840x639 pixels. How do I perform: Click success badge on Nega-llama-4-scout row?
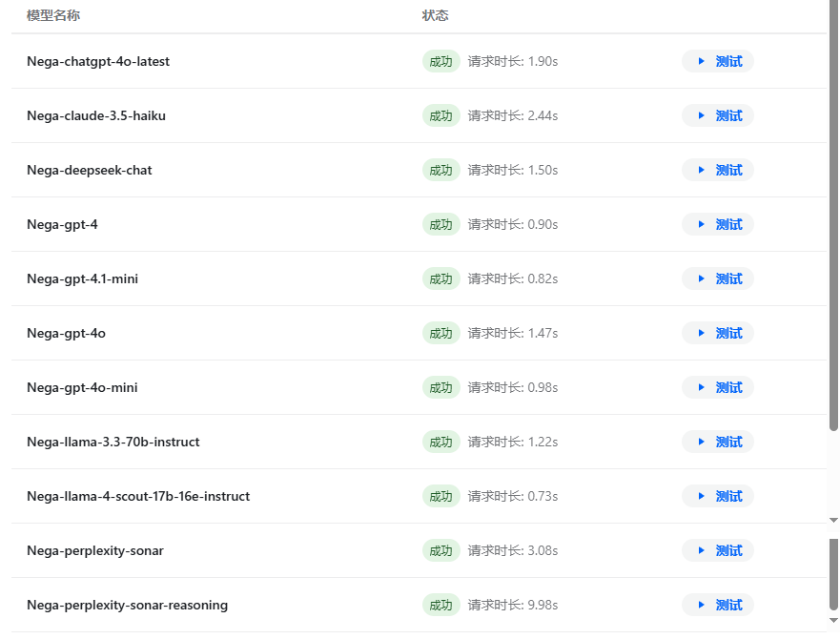[440, 496]
